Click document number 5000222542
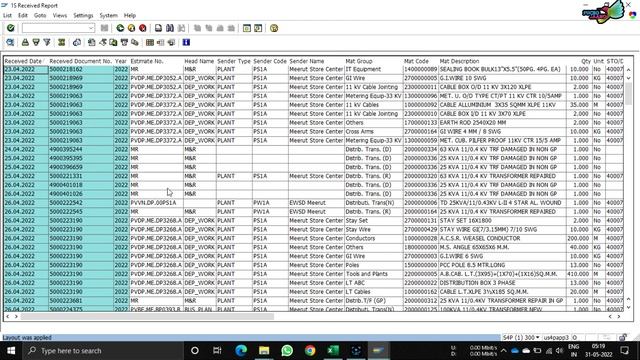Screen dimensions: 640x360 pyautogui.click(x=81, y=203)
